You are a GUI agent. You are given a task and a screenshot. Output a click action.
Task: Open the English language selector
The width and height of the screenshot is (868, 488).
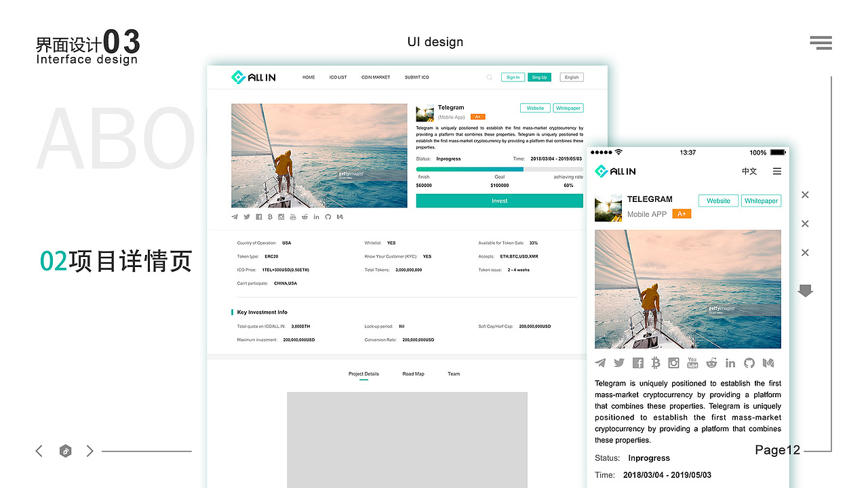572,77
